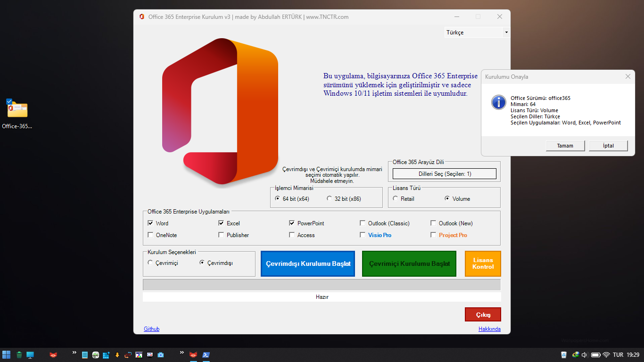Image resolution: width=644 pixels, height=362 pixels.
Task: Select Çevrimdışı install option
Action: (216, 263)
